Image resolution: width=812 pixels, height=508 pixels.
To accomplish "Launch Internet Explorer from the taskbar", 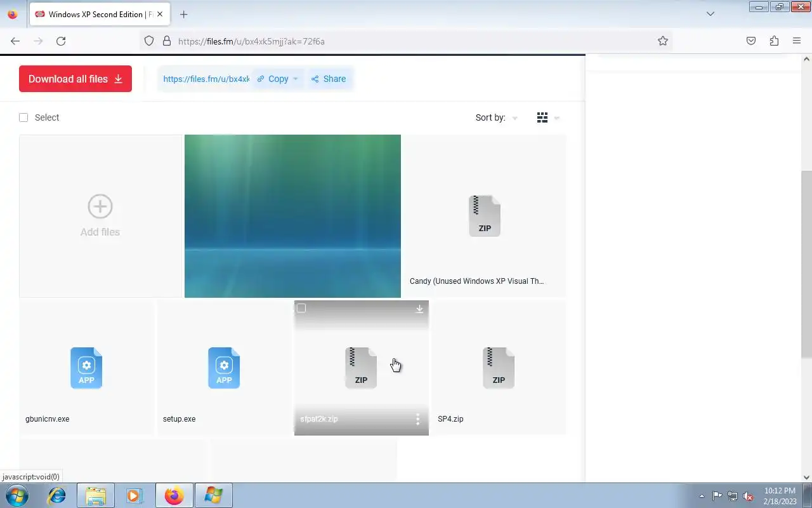I will [57, 495].
